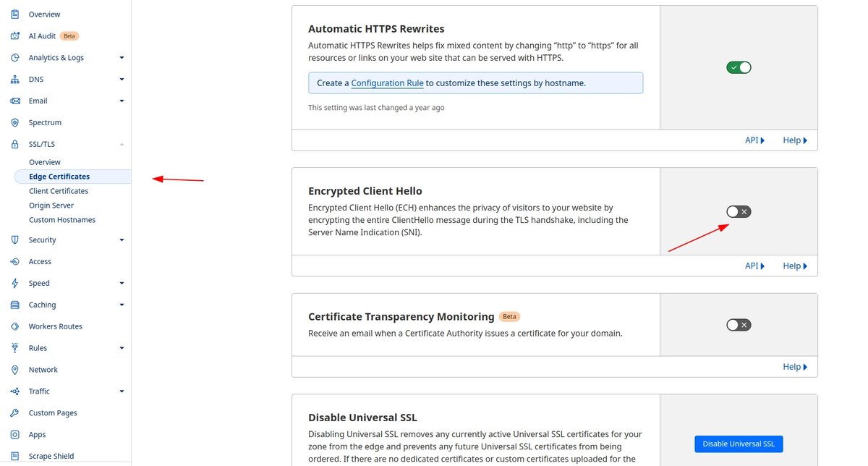Click the Speed lightning bolt icon
This screenshot has height=466, width=868.
coord(14,284)
